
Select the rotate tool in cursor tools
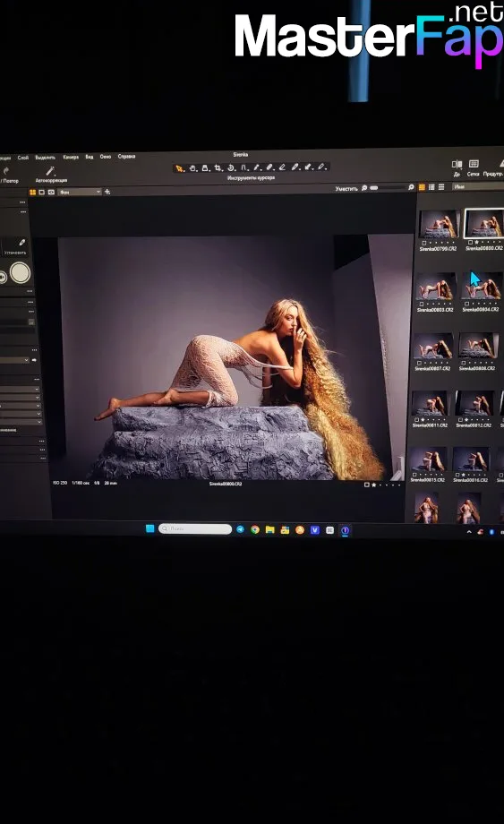(230, 168)
